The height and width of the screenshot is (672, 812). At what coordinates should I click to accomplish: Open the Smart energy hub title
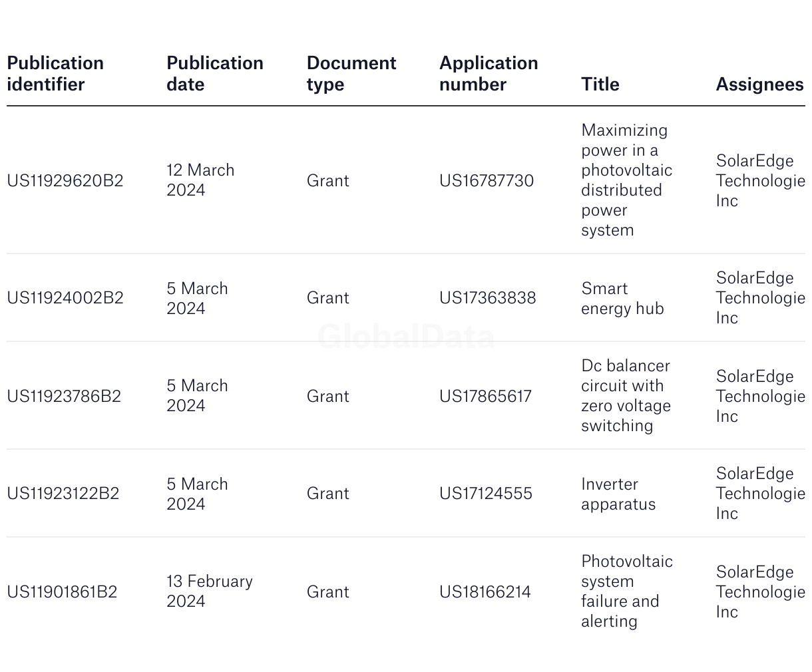point(622,298)
